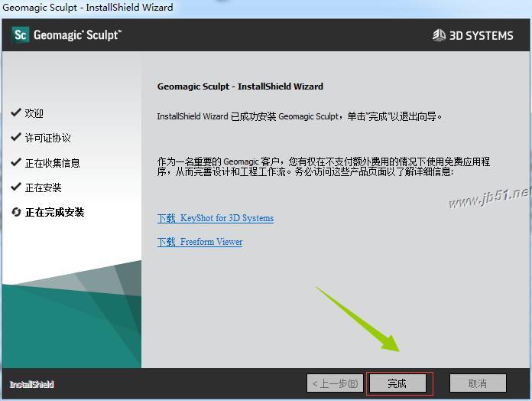Image resolution: width=532 pixels, height=401 pixels.
Task: Click the Geomagic Sculpt - InstallShield Wizard heading
Action: click(240, 86)
